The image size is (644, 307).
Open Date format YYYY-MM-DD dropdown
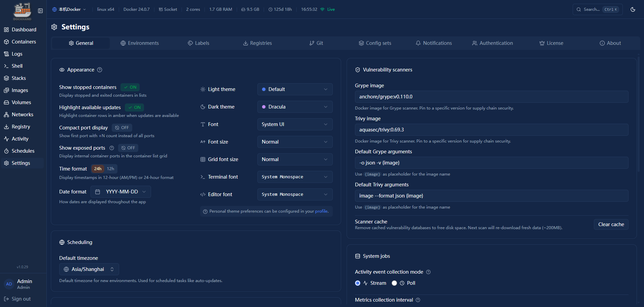click(x=121, y=192)
